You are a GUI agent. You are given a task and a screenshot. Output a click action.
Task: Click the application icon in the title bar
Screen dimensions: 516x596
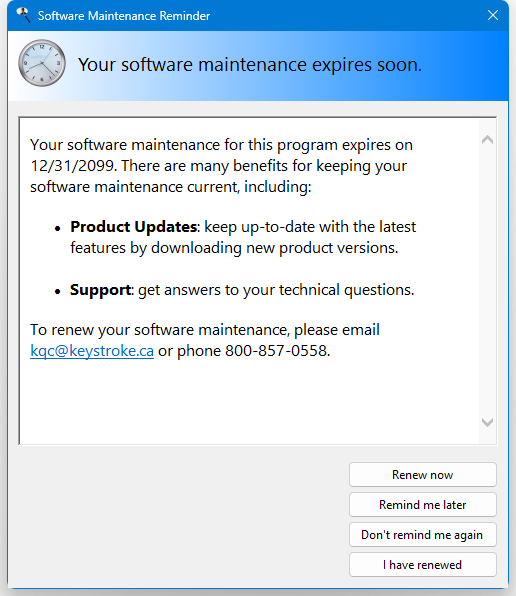point(23,15)
